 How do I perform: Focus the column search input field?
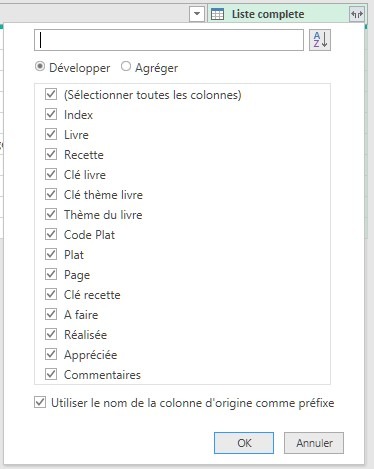click(169, 40)
